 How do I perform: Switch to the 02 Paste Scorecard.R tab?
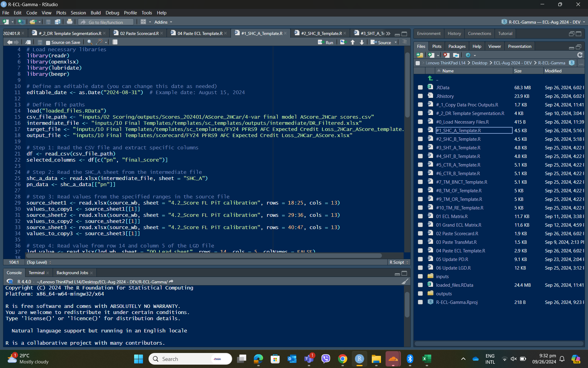139,33
